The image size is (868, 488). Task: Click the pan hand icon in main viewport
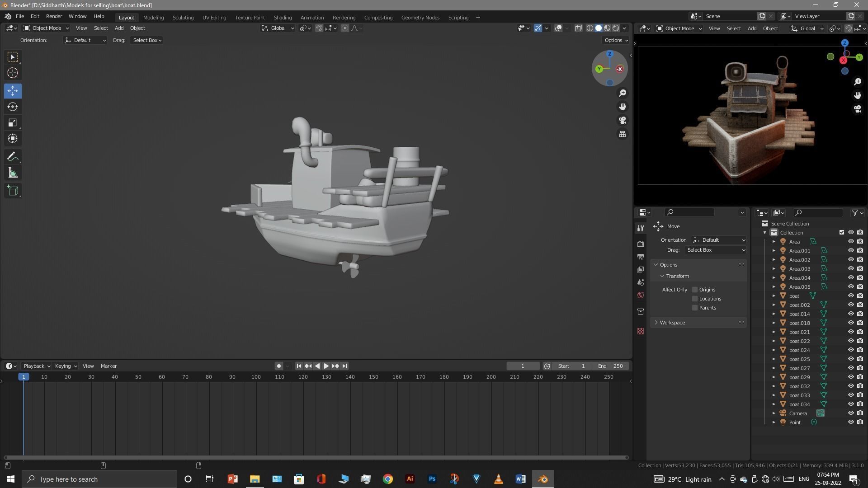pos(623,107)
